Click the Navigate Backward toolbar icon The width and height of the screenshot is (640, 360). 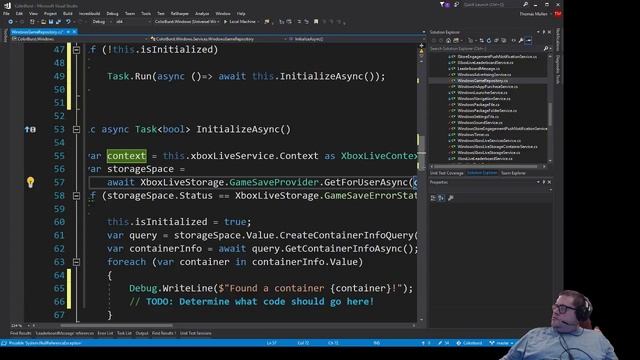[11, 22]
